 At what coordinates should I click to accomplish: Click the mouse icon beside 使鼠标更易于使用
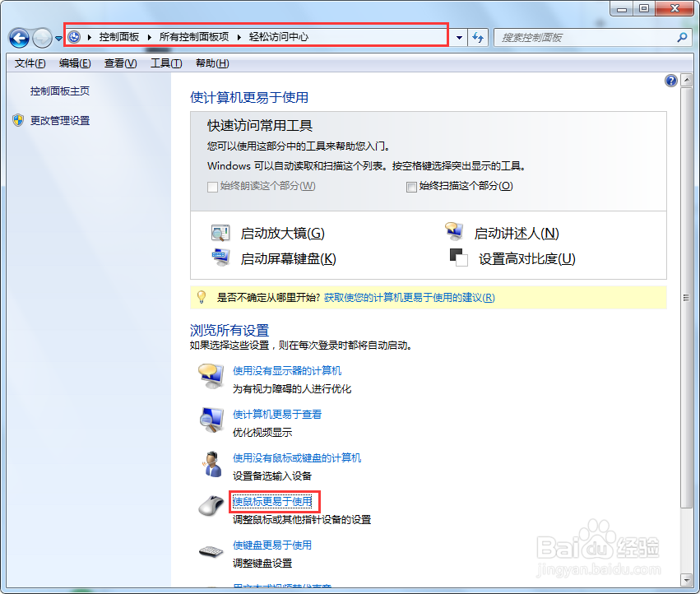(x=211, y=506)
